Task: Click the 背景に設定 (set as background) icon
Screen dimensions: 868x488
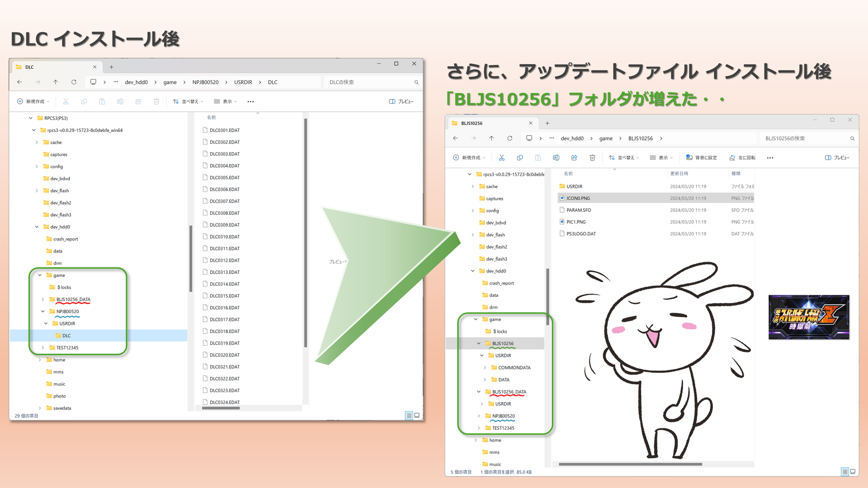Action: 702,157
